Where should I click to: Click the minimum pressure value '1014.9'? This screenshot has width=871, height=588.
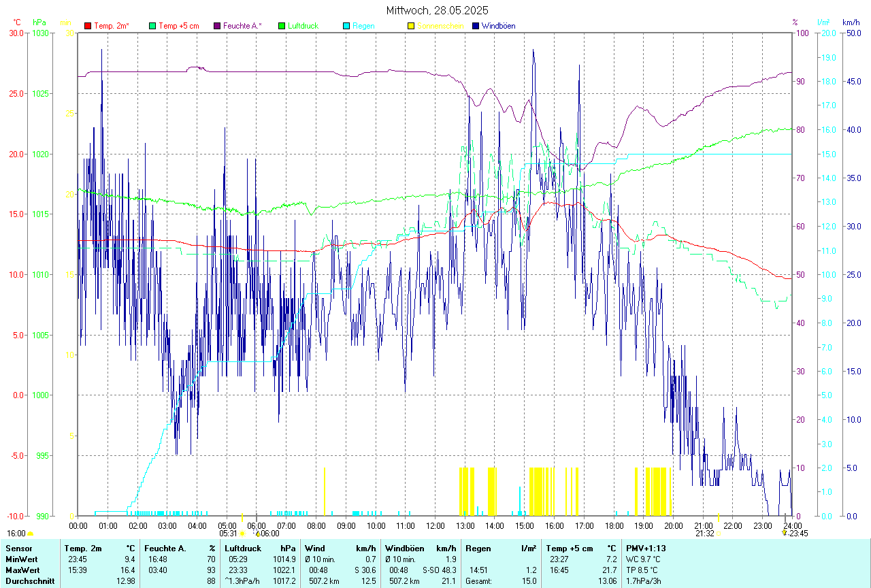tap(285, 559)
